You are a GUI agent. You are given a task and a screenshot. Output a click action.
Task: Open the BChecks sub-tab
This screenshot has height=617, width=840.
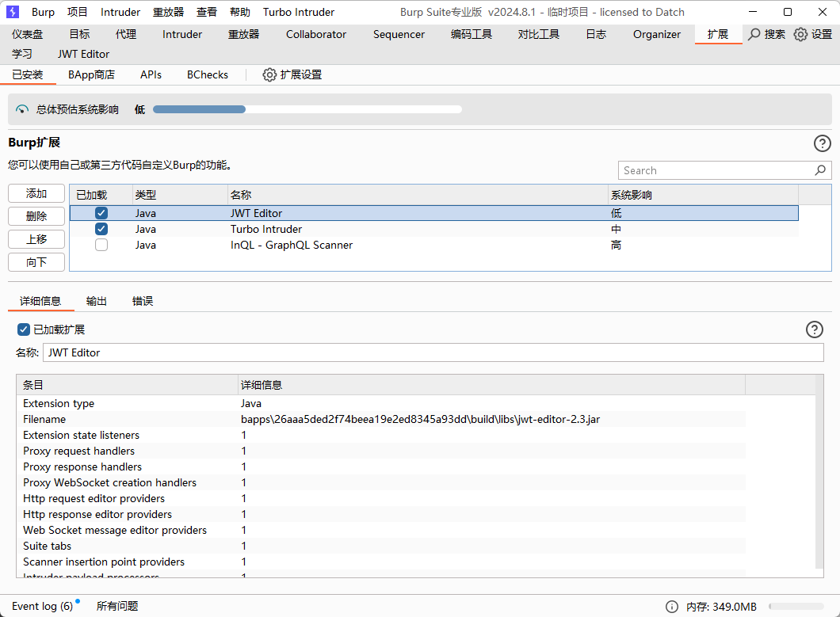pyautogui.click(x=208, y=75)
